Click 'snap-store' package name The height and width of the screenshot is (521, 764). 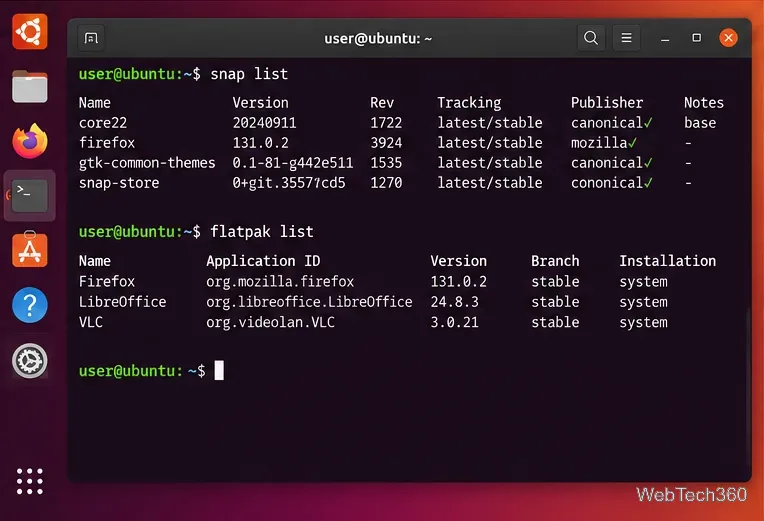(x=119, y=183)
